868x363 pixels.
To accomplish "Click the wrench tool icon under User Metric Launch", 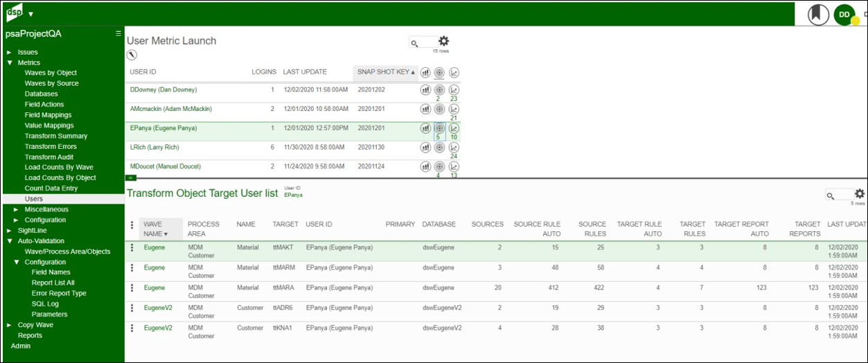I will [x=132, y=55].
